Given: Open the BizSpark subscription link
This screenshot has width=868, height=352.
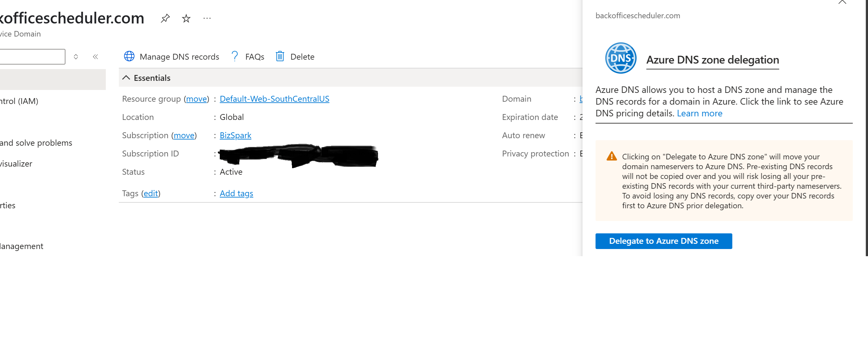Looking at the screenshot, I should click(x=235, y=135).
